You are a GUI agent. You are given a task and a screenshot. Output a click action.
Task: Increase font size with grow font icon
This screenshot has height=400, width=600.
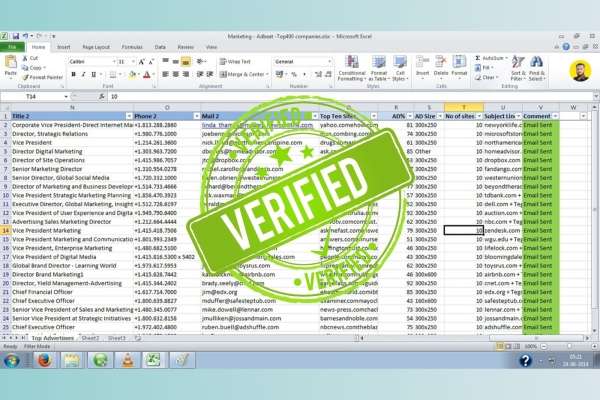tap(142, 62)
